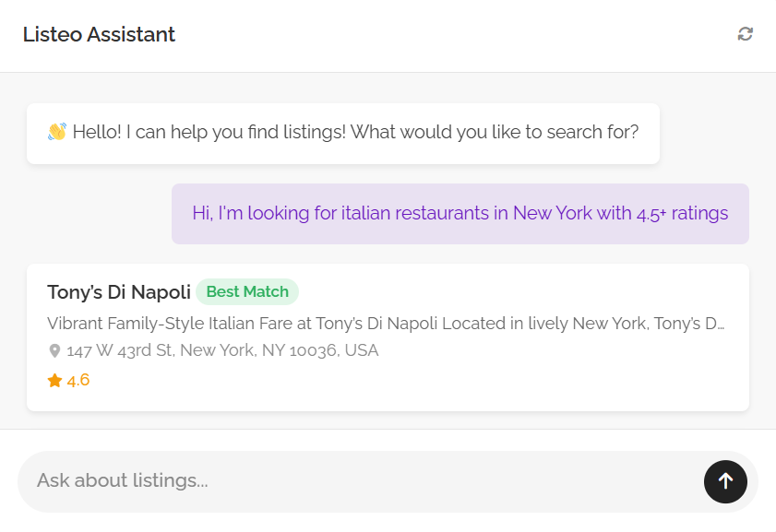
Task: Click the location pin icon
Action: [54, 351]
